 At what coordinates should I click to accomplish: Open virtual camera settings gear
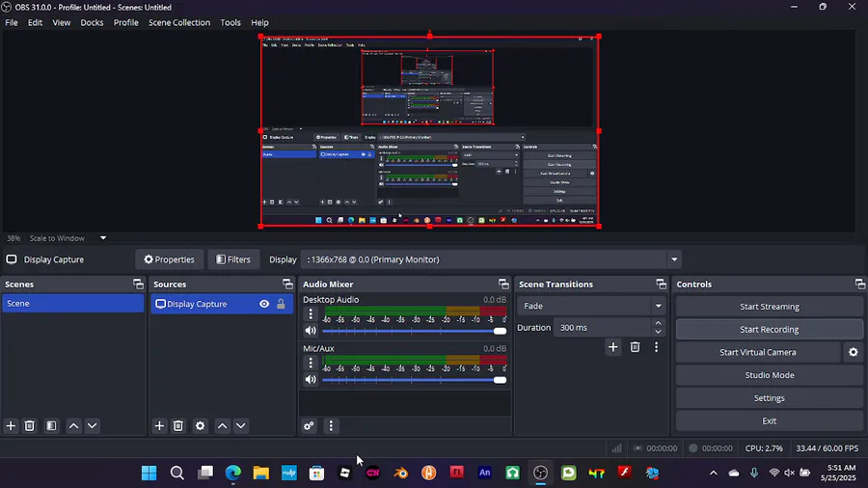coord(854,352)
